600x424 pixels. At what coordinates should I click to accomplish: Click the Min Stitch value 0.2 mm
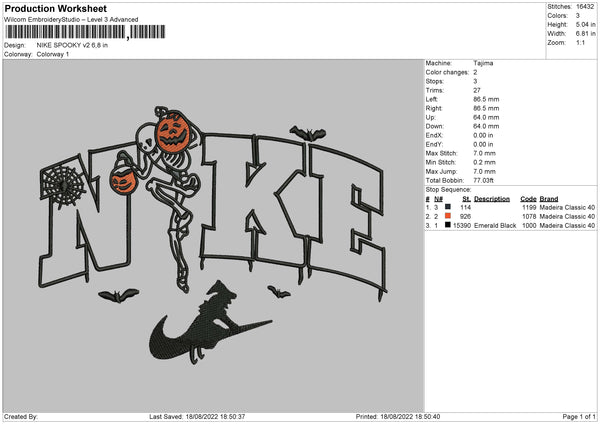484,162
